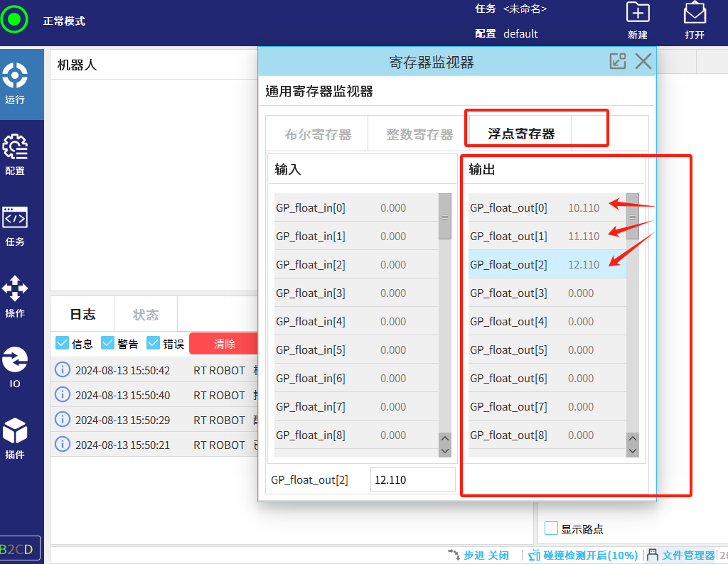The height and width of the screenshot is (564, 728).
Task: Open the IO sidebar icon
Action: [x=15, y=367]
